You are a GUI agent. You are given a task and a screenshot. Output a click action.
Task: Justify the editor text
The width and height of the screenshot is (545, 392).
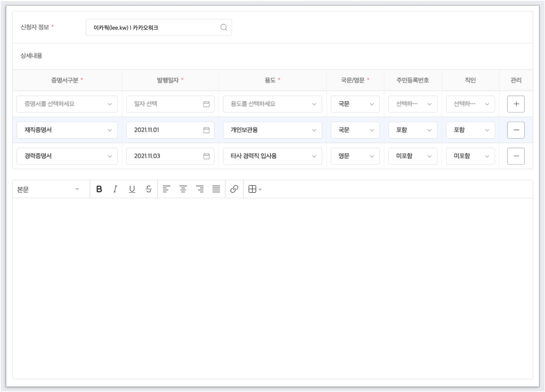coord(216,189)
